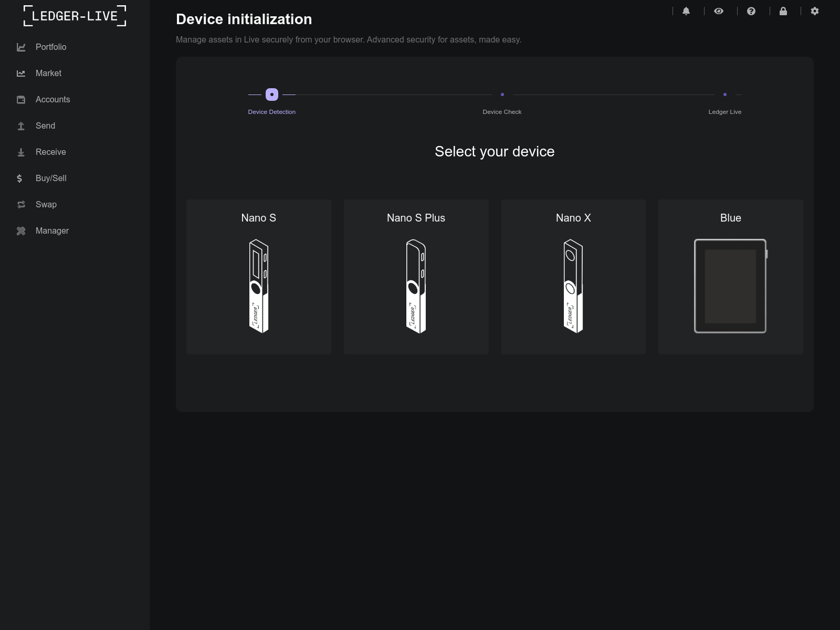Click the Buy/Sell dollar sign icon
The image size is (840, 630).
(x=19, y=178)
